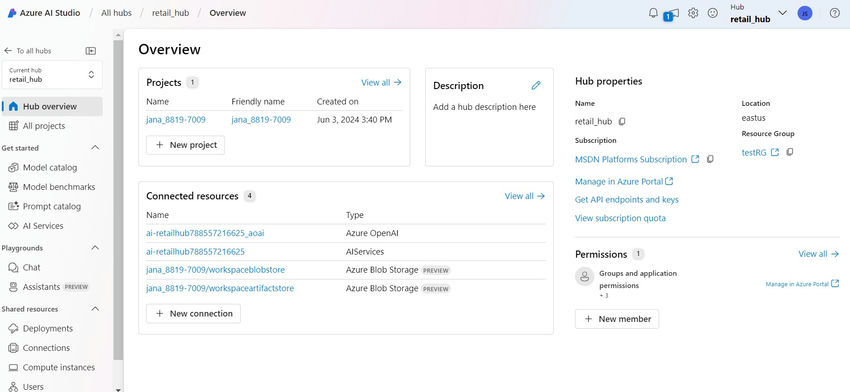Screen dimensions: 850x392
Task: Open ai-retailhub788557216625_aoai connection
Action: click(205, 233)
